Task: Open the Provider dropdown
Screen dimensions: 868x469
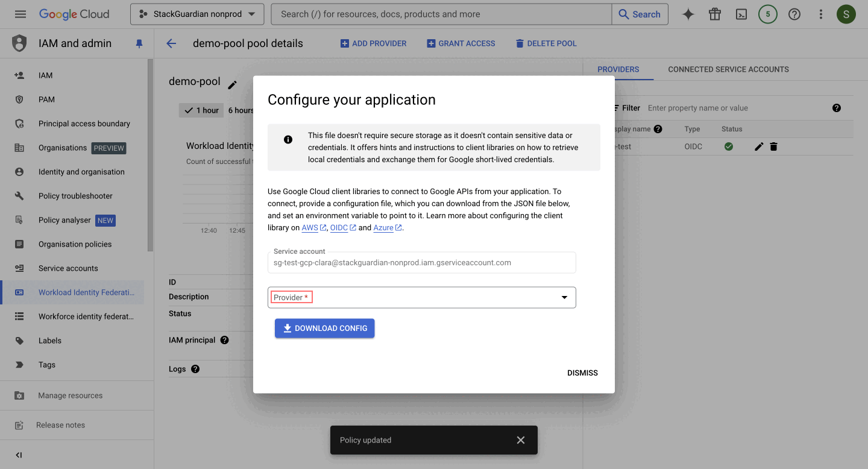Action: coord(421,297)
